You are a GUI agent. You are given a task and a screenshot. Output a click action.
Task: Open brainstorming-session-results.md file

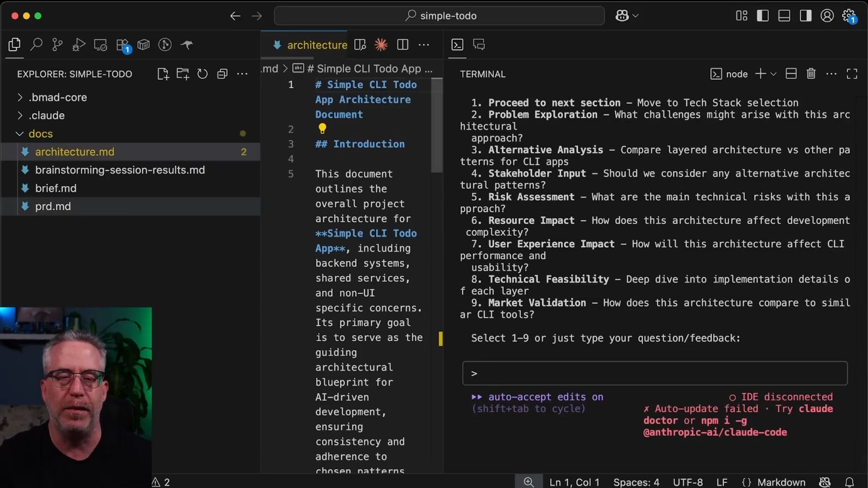click(120, 170)
